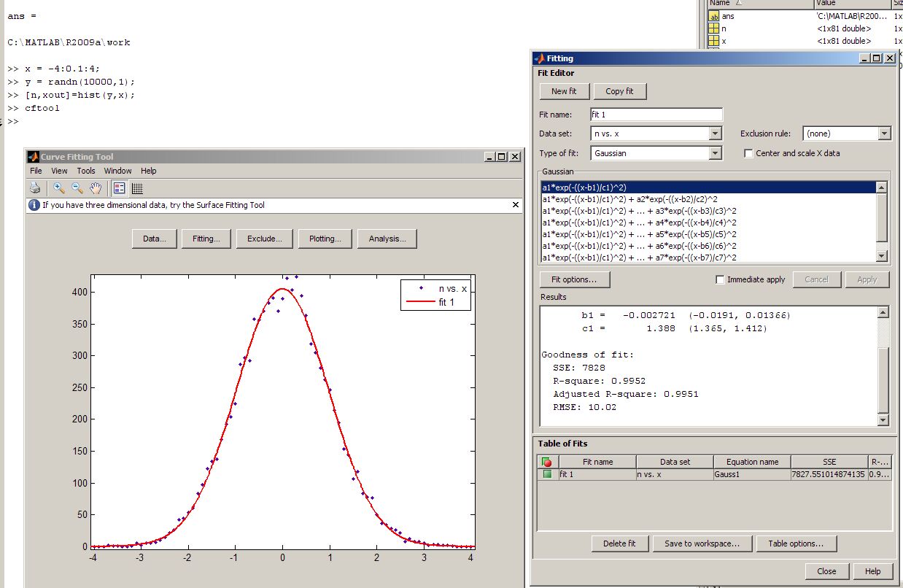Expand the Type of fit dropdown
Image resolution: width=903 pixels, height=588 pixels.
pos(715,153)
